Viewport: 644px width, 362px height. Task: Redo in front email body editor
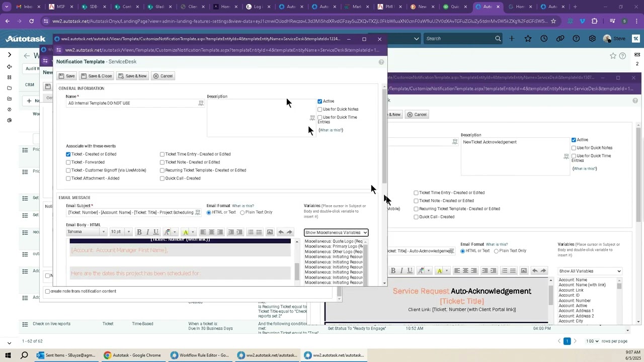289,232
